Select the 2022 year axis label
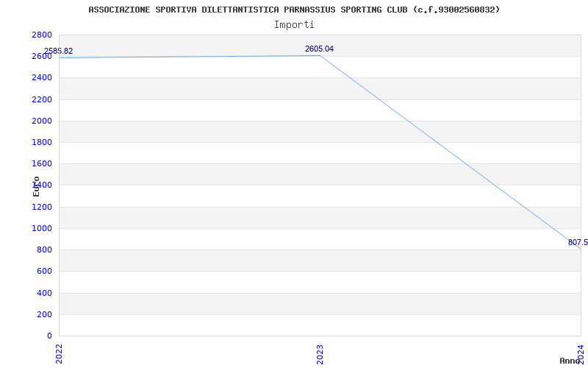588x368 pixels. tap(59, 354)
